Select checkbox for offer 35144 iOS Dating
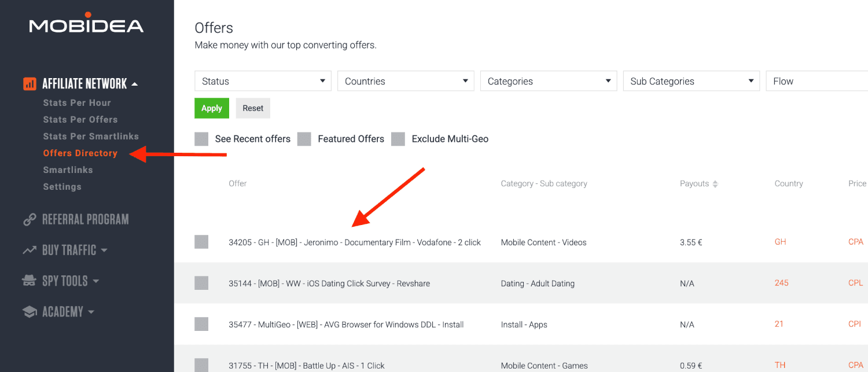The height and width of the screenshot is (372, 868). (x=201, y=283)
